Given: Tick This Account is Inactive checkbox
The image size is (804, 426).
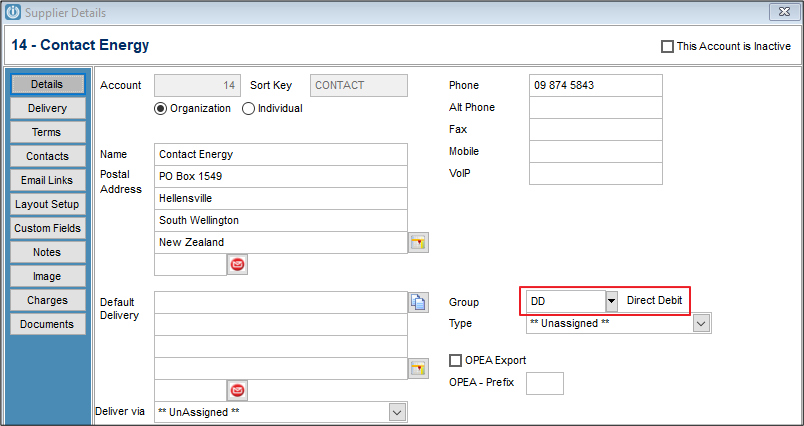Looking at the screenshot, I should pyautogui.click(x=667, y=46).
